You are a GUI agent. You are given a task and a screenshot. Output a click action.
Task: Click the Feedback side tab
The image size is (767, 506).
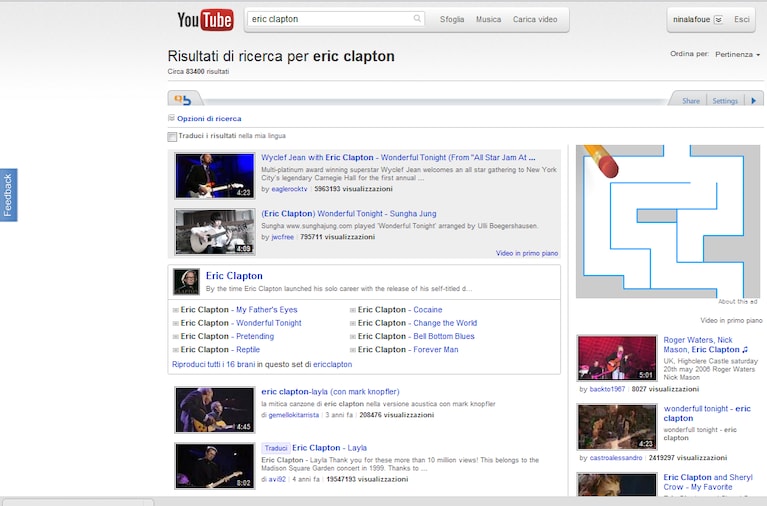[8, 195]
